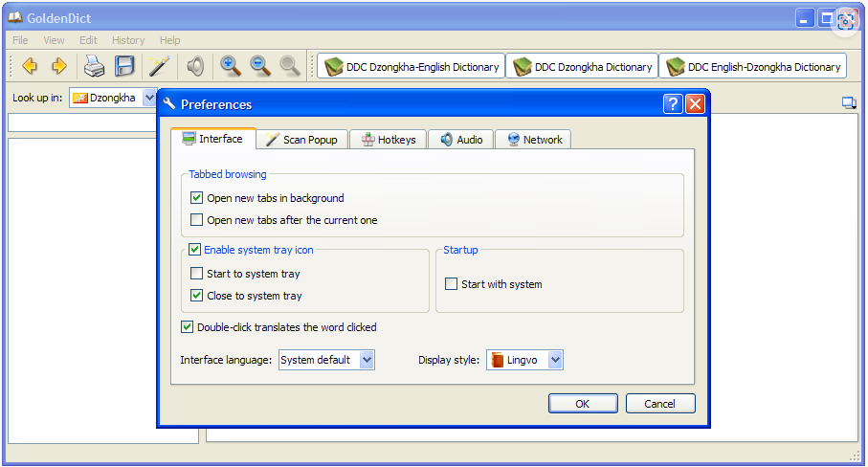Click the back navigation arrow icon
The image size is (868, 467).
(30, 66)
